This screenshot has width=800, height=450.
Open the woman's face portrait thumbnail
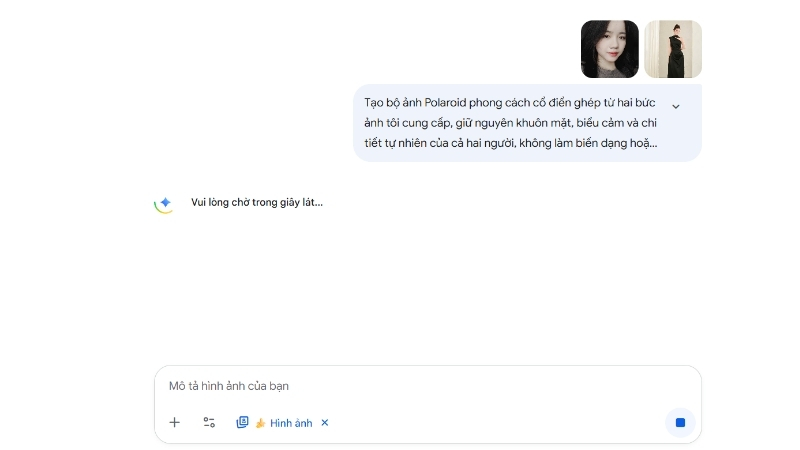point(610,49)
